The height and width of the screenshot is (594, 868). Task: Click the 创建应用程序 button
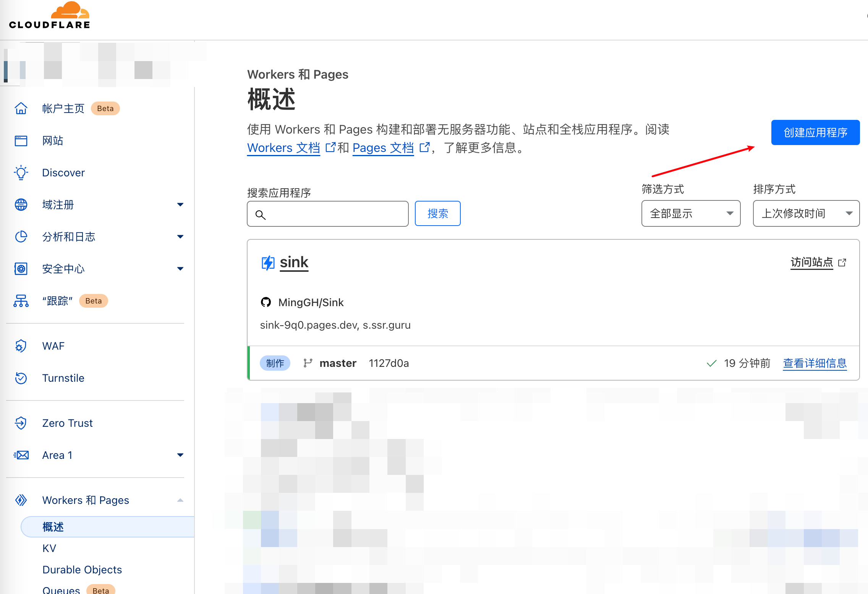(x=815, y=132)
